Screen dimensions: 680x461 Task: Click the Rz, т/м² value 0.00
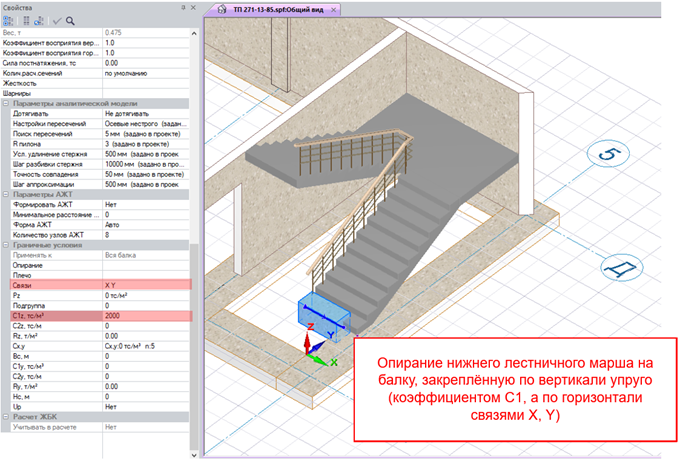146,336
